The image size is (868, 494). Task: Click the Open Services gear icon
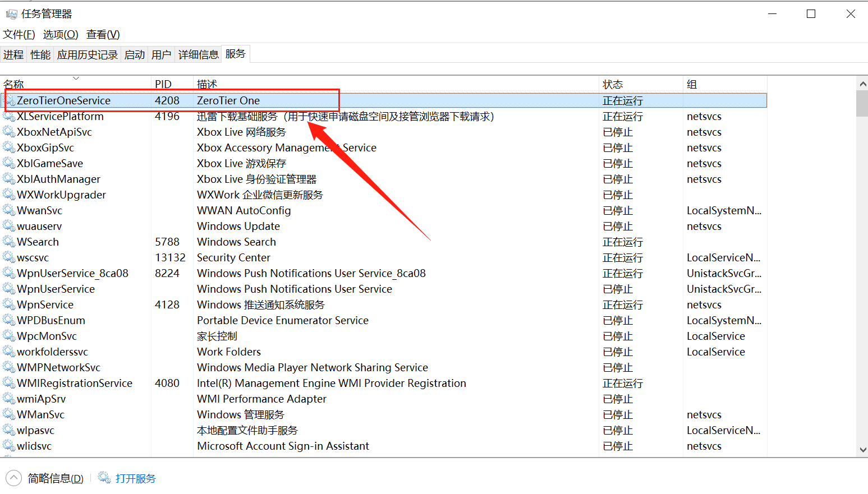[x=104, y=478]
